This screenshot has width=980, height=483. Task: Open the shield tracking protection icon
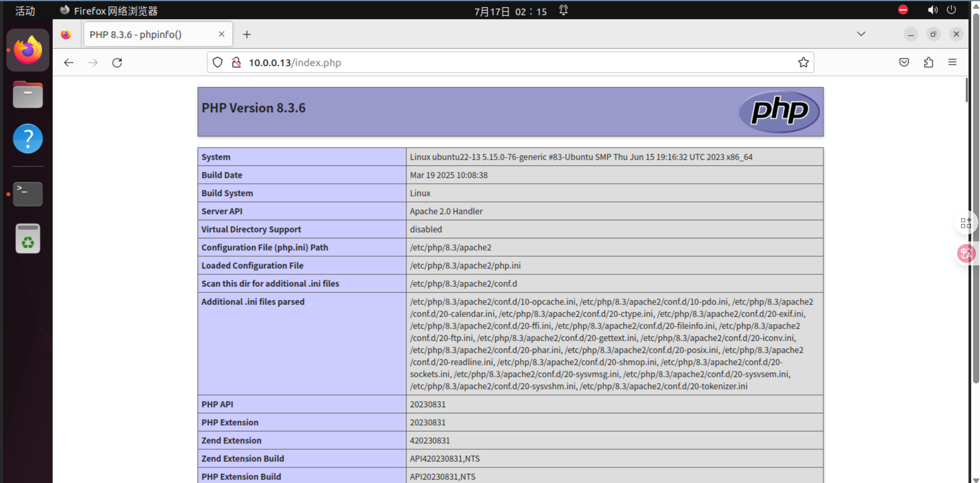(218, 62)
